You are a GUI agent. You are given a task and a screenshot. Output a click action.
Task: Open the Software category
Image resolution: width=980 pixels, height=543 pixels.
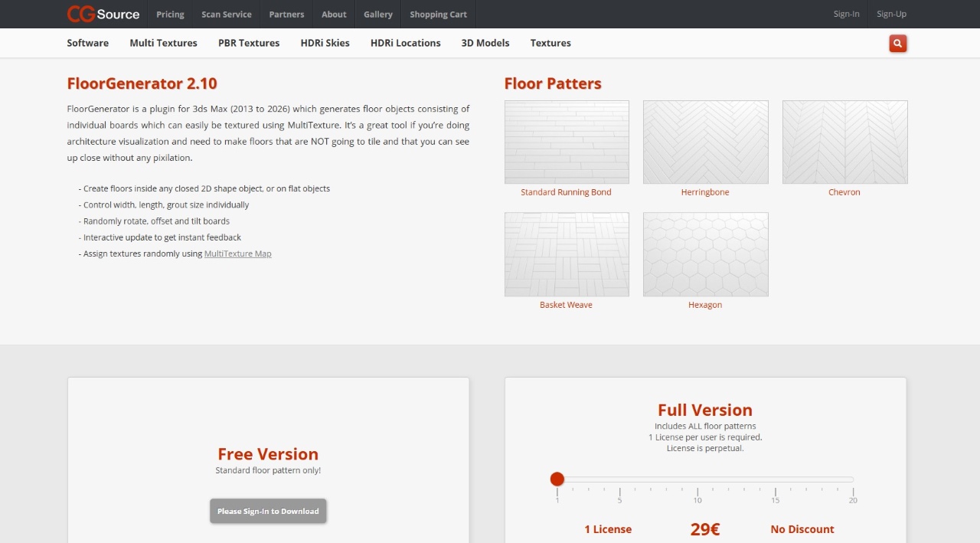pyautogui.click(x=88, y=43)
